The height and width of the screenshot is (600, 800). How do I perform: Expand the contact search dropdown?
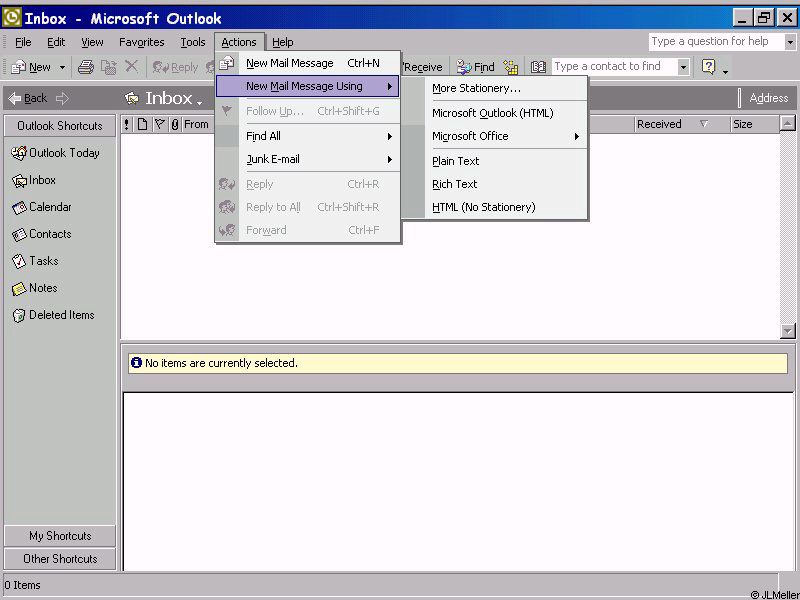(x=684, y=67)
